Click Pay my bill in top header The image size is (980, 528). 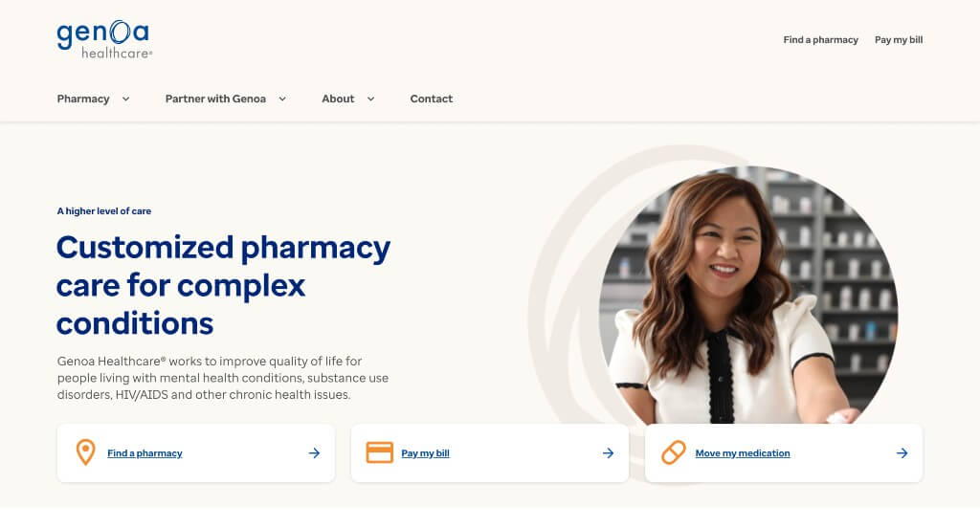[899, 40]
